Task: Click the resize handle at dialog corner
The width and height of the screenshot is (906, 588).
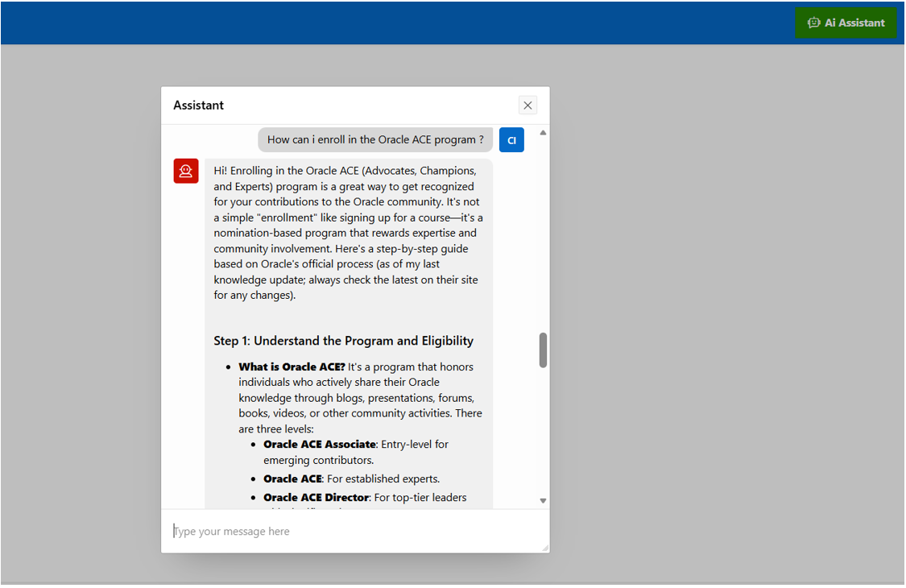Action: click(x=545, y=548)
